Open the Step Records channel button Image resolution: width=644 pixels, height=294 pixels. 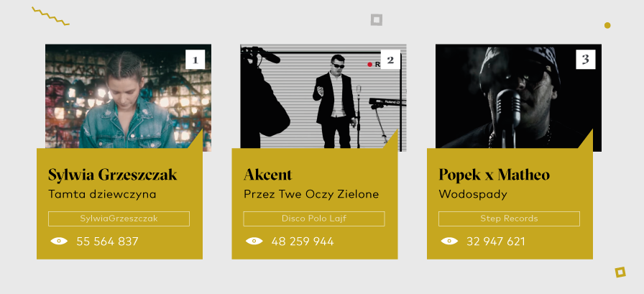(x=509, y=219)
